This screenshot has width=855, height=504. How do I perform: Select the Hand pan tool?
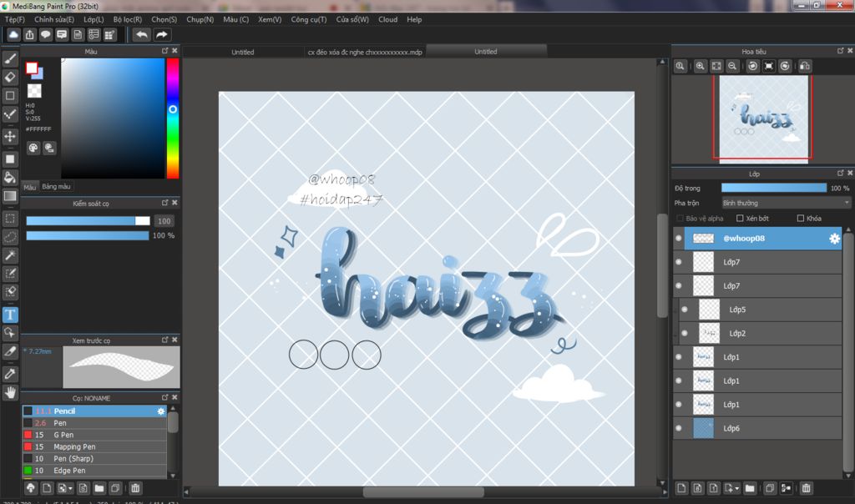pyautogui.click(x=10, y=392)
